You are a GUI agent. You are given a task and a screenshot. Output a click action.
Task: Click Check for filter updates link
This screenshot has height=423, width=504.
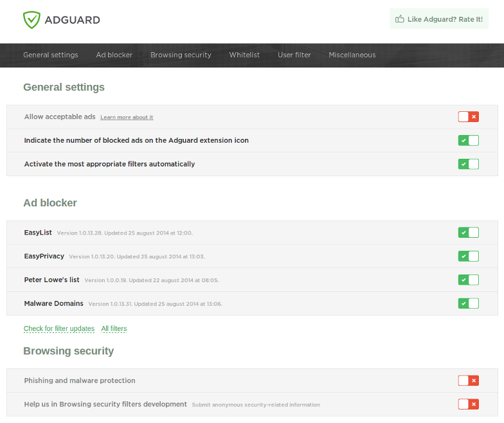pos(59,328)
